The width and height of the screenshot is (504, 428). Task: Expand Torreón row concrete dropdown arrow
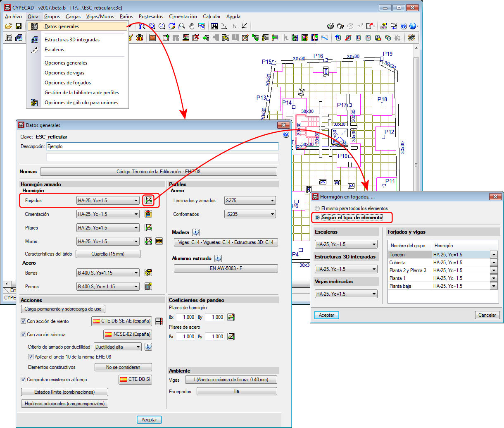(x=494, y=255)
